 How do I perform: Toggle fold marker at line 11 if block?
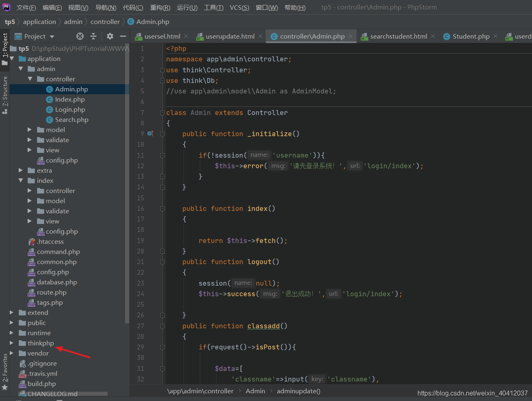click(162, 155)
